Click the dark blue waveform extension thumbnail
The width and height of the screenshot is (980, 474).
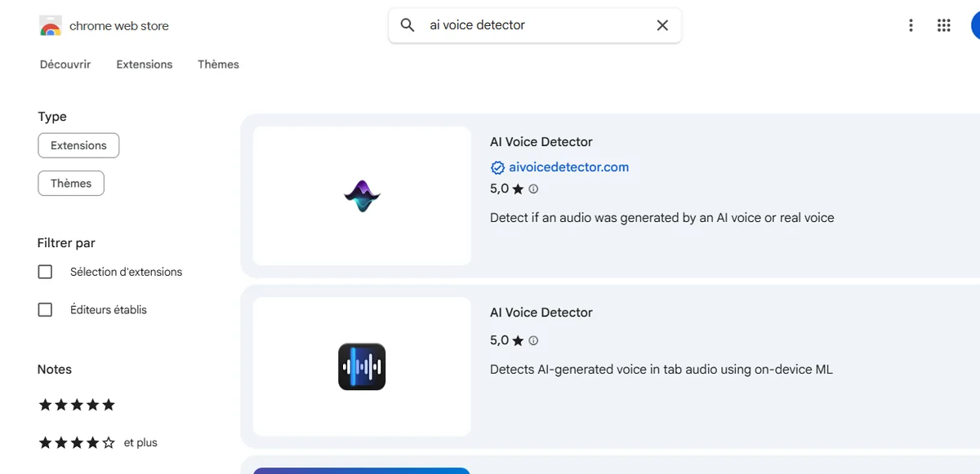tap(362, 366)
